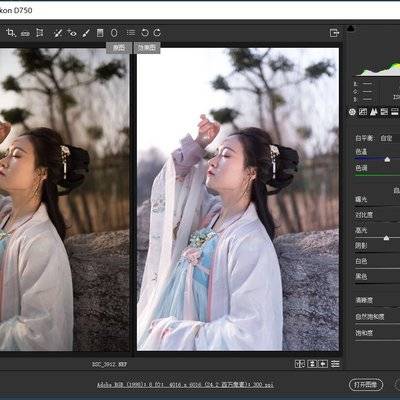This screenshot has height=400, width=400.
Task: Click the 对比度 contrast label
Action: coord(364,215)
